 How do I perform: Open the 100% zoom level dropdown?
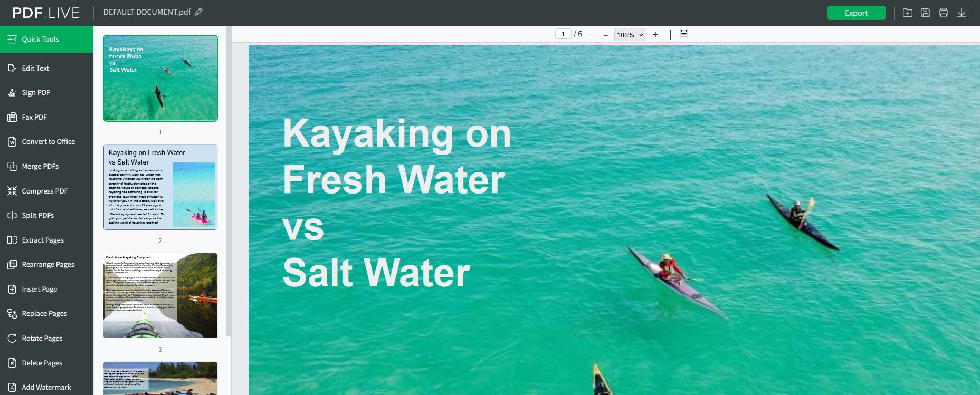pyautogui.click(x=630, y=35)
